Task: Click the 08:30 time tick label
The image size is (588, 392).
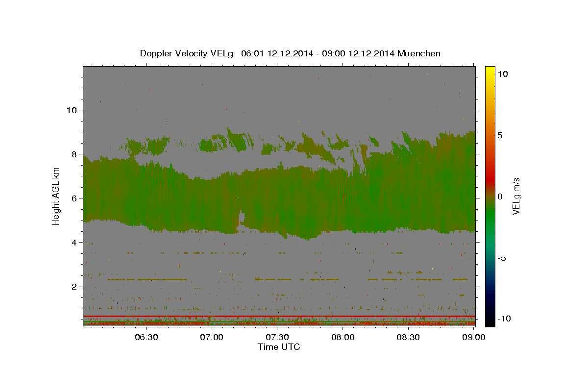Action: pyautogui.click(x=408, y=337)
